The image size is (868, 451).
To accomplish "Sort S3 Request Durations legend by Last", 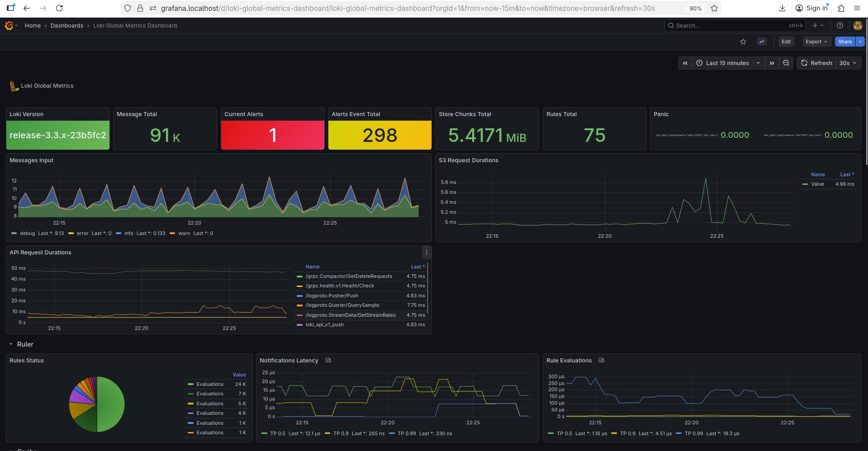I will tap(847, 175).
